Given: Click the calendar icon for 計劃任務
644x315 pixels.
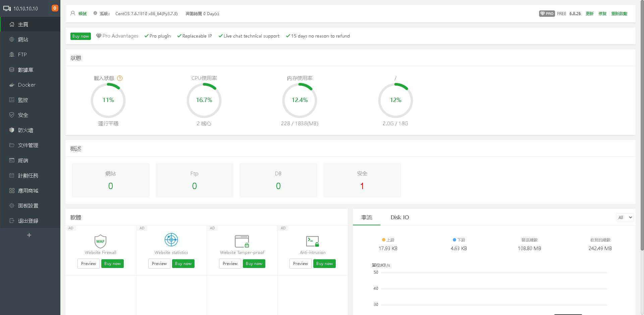Looking at the screenshot, I should click(x=12, y=175).
